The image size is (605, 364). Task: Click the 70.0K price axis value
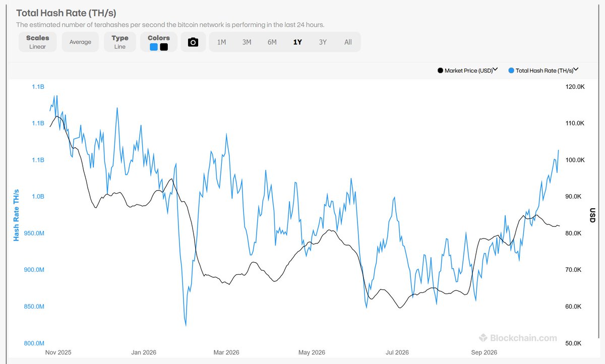tap(574, 270)
